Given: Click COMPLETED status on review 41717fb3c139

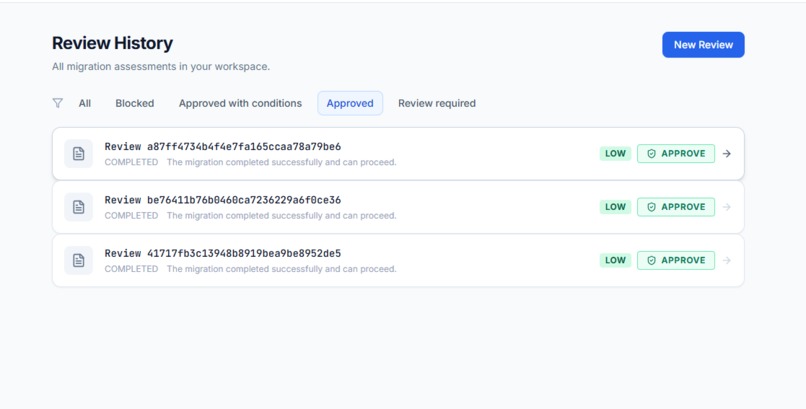Looking at the screenshot, I should pyautogui.click(x=131, y=269).
